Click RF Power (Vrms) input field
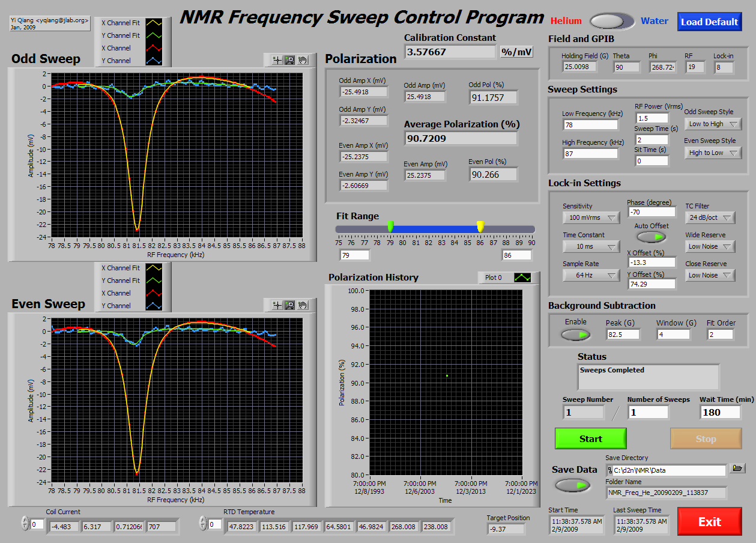The width and height of the screenshot is (756, 543). [x=652, y=118]
